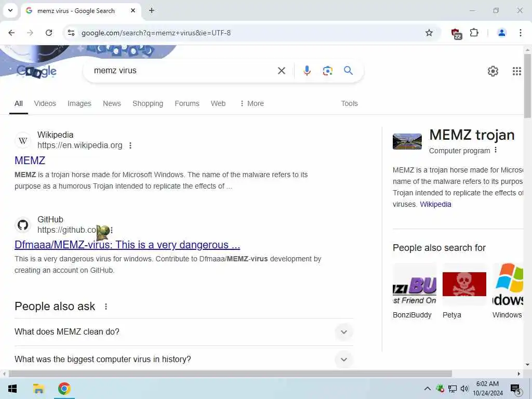The image size is (532, 399).
Task: Start voice search with the microphone
Action: click(307, 71)
